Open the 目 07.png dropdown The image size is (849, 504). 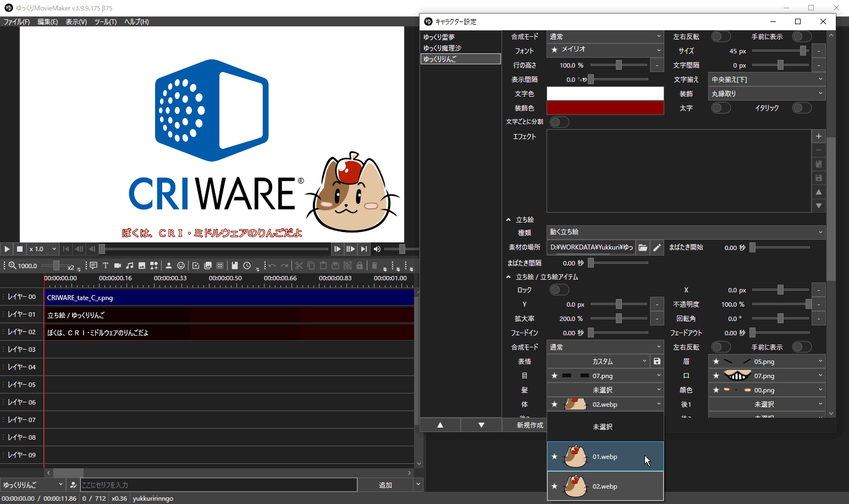tap(605, 376)
